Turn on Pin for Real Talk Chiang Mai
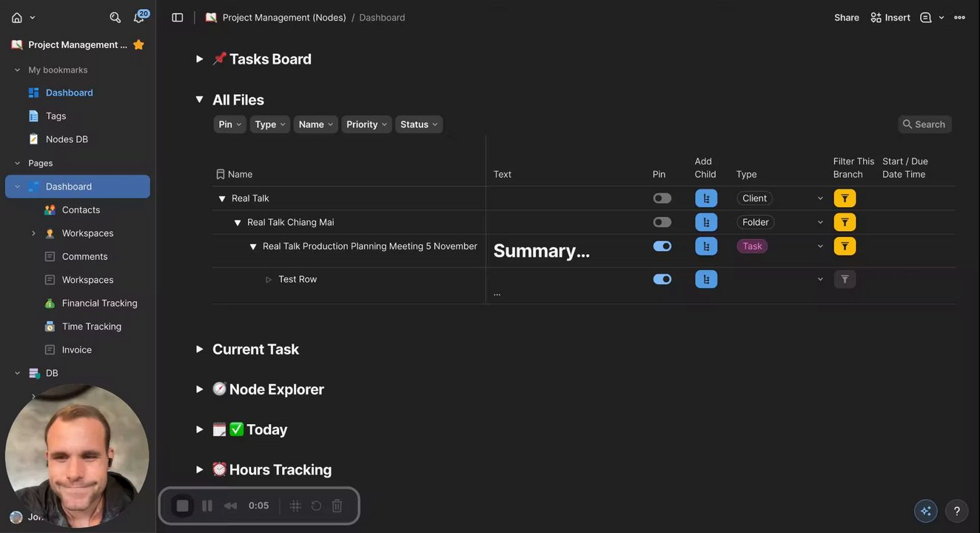 [662, 222]
